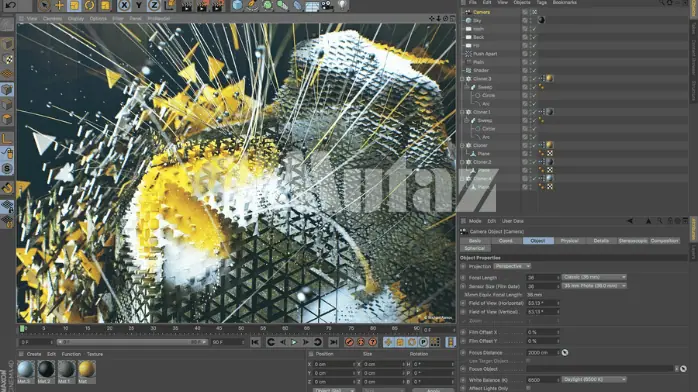The height and width of the screenshot is (392, 698).
Task: Open viewport View menu
Action: (x=32, y=19)
